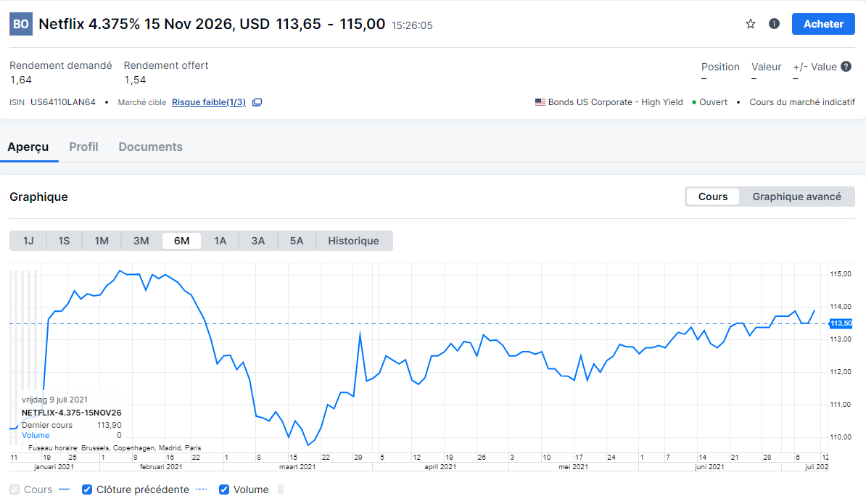The image size is (866, 504).
Task: Click the Rendement demandé value 1,64
Action: pyautogui.click(x=21, y=80)
